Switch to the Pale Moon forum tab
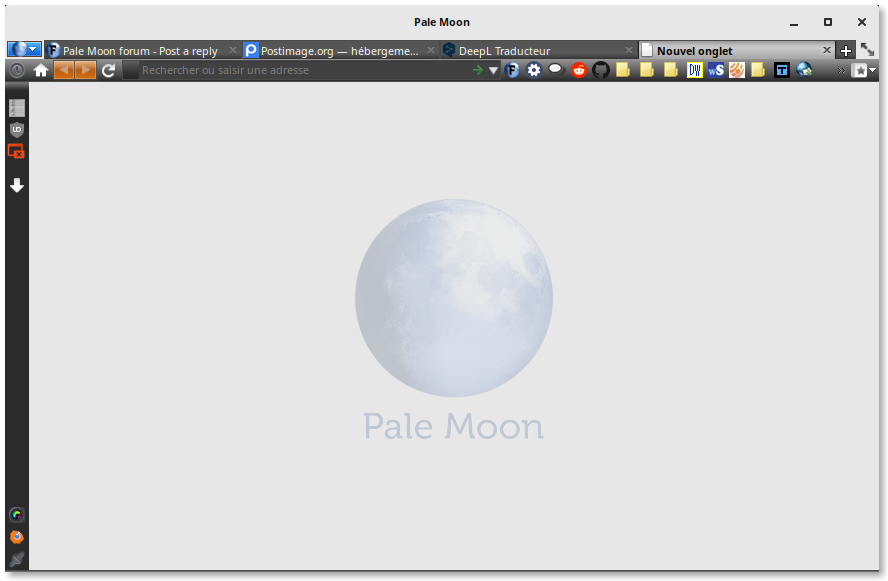888x581 pixels. point(142,50)
